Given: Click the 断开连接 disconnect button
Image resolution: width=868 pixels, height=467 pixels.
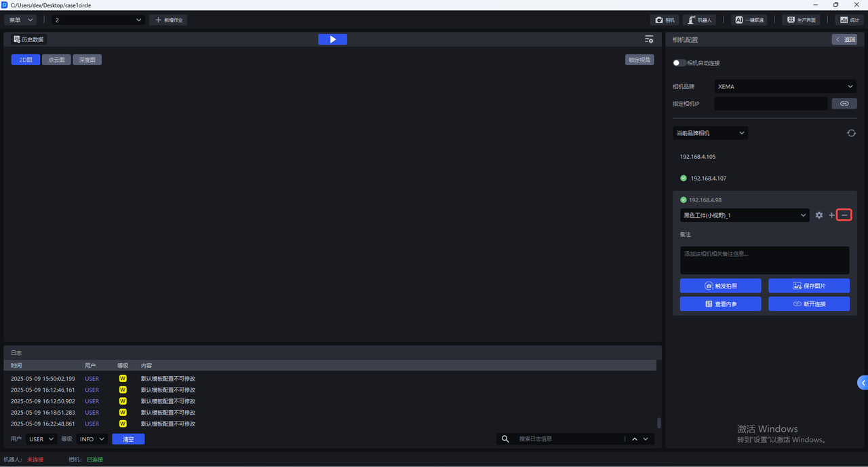Looking at the screenshot, I should [808, 304].
